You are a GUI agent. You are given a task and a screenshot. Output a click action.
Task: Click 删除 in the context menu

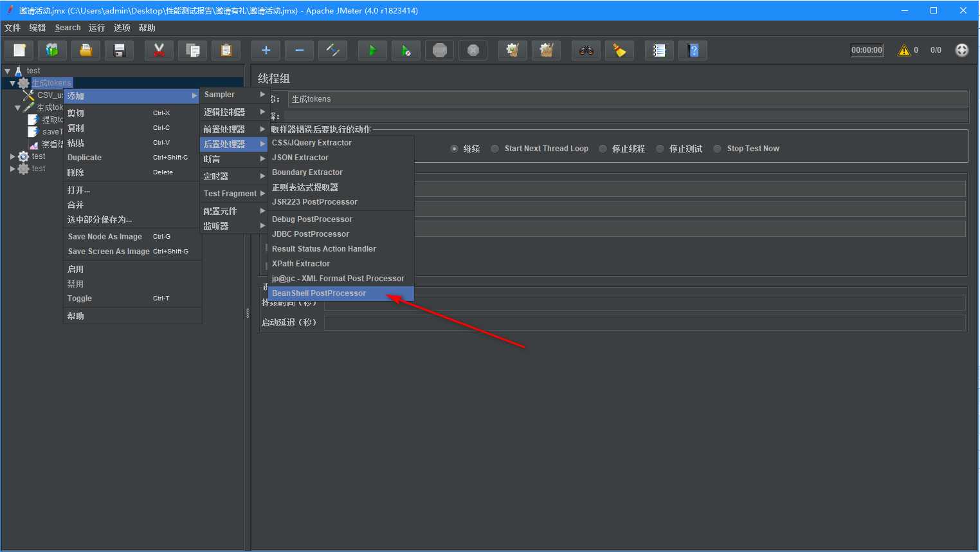(132, 172)
